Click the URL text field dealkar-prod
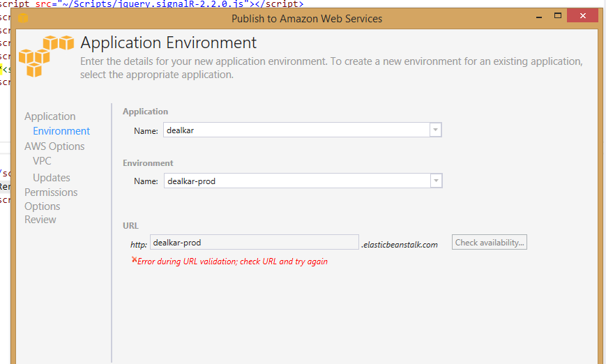This screenshot has height=364, width=606. [255, 242]
